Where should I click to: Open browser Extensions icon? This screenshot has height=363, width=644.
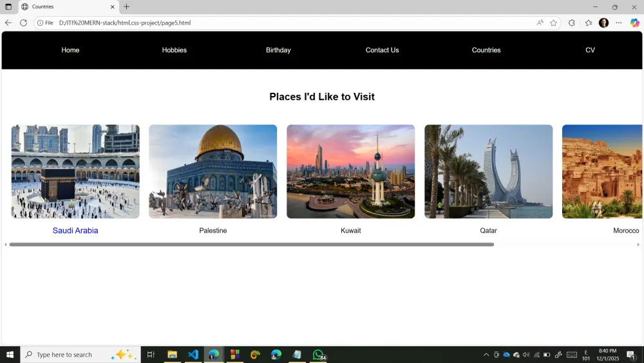point(572,23)
